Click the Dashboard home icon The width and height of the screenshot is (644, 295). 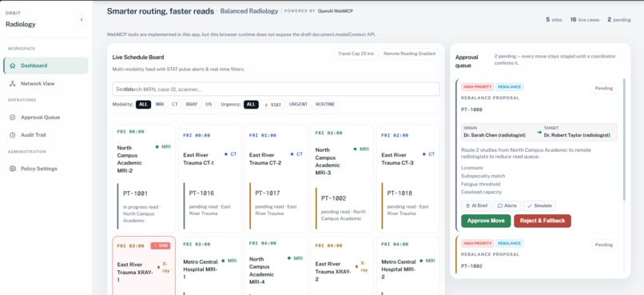(12, 66)
